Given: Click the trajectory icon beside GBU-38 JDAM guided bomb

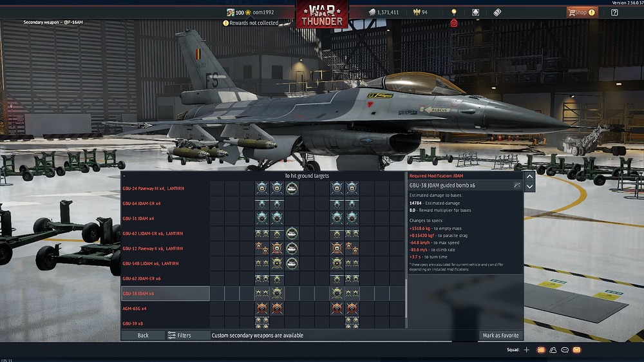Looking at the screenshot, I should [x=517, y=186].
